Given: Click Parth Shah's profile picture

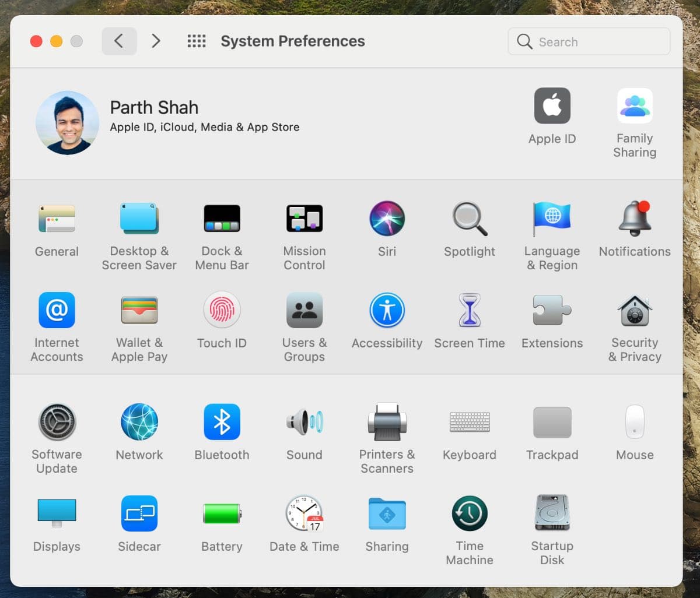Looking at the screenshot, I should coord(68,123).
